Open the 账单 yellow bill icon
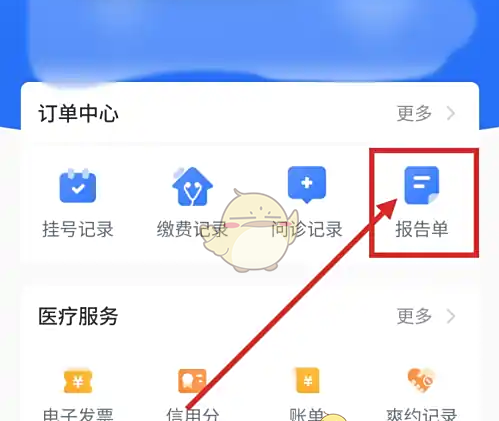499x421 pixels. 308,380
